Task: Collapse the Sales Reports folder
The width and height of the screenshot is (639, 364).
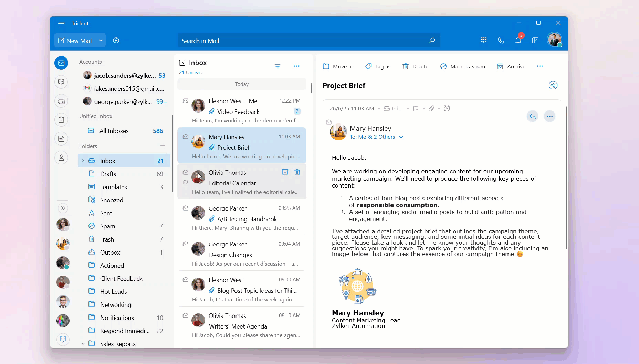Action: click(83, 344)
